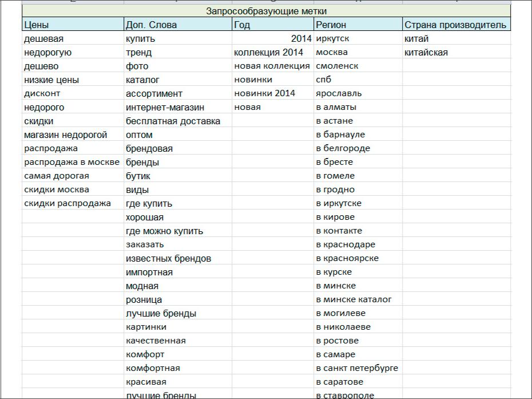The height and width of the screenshot is (399, 532).
Task: Click the 'в санкт петербурге' cell
Action: point(357,368)
